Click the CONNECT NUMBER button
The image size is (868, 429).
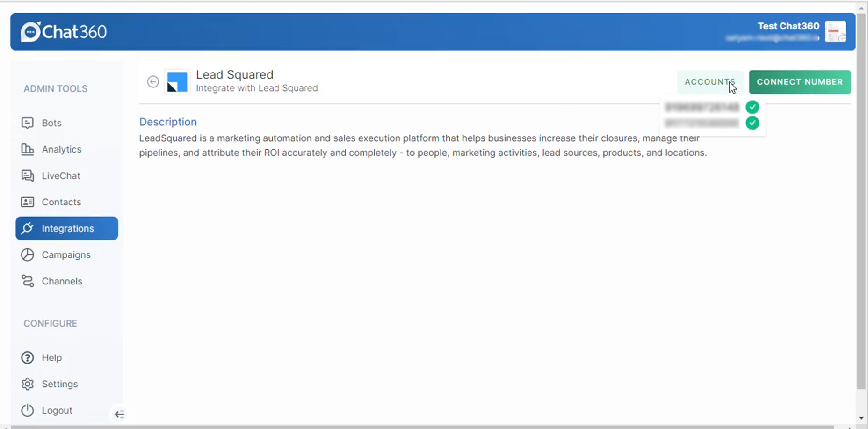800,82
